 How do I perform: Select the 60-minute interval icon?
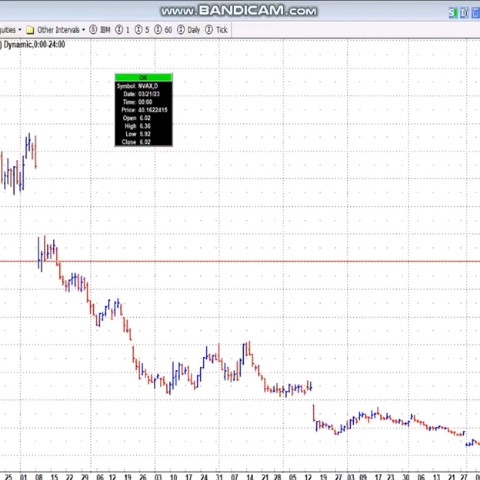coord(158,30)
